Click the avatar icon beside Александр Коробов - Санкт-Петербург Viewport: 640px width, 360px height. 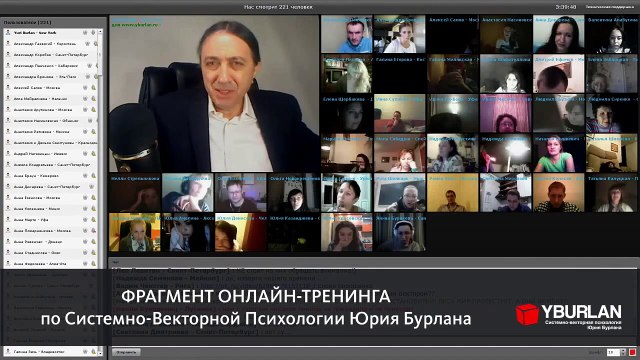8,54
